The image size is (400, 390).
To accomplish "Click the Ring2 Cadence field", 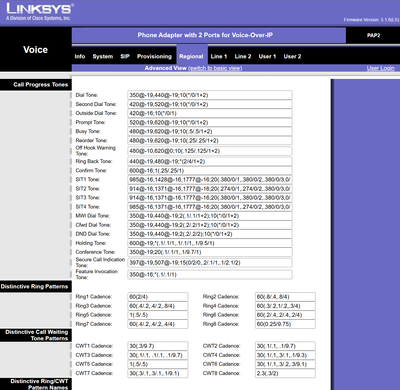I will pos(285,297).
